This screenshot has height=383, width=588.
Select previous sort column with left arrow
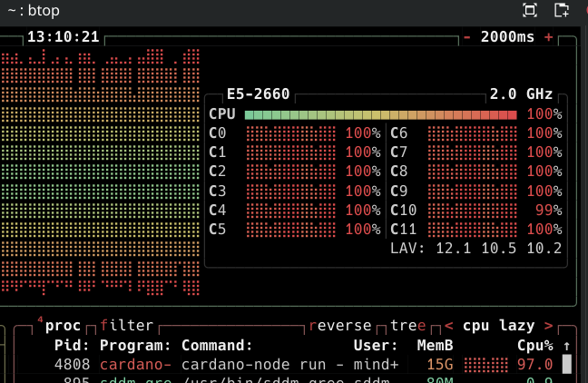[x=448, y=326]
